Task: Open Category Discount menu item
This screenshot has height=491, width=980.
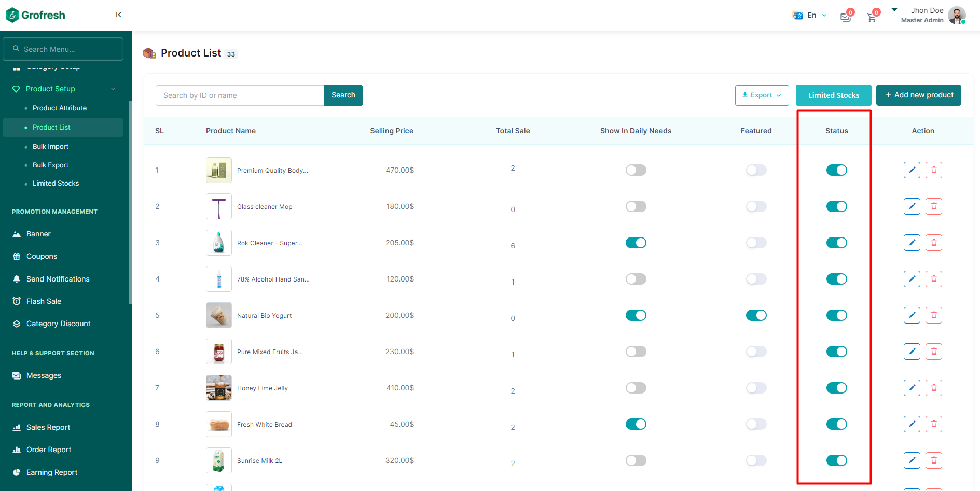Action: (58, 324)
